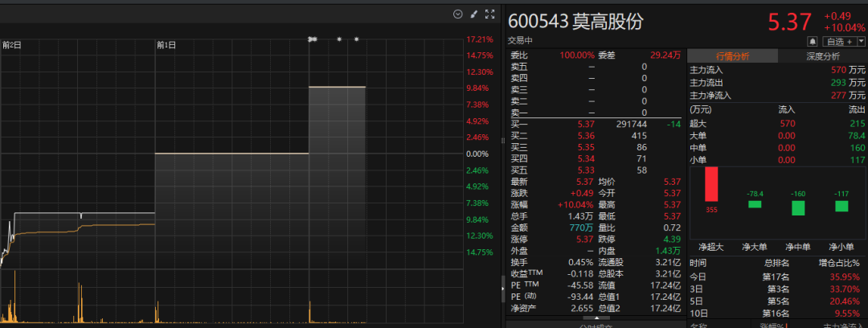Click green 净小单 bar labeled -117

click(841, 206)
